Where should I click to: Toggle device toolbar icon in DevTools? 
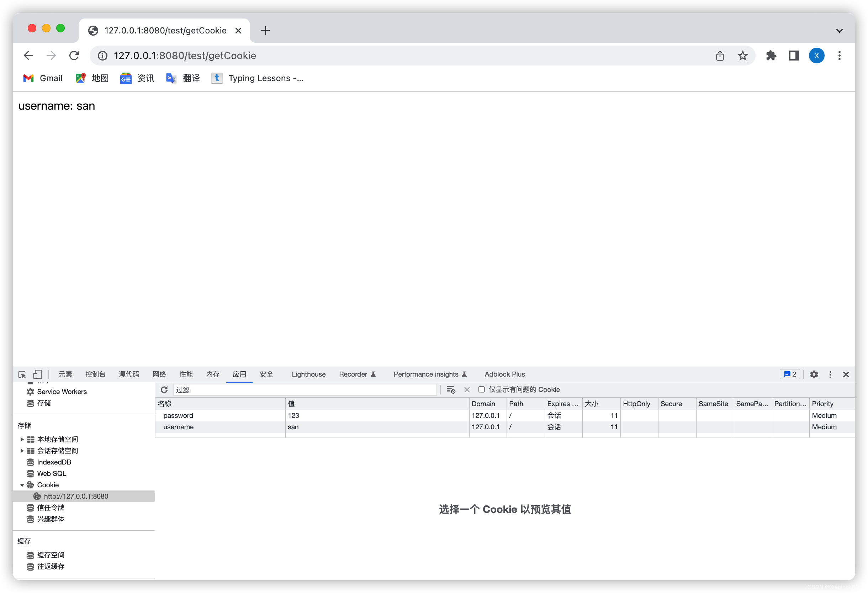click(x=37, y=374)
